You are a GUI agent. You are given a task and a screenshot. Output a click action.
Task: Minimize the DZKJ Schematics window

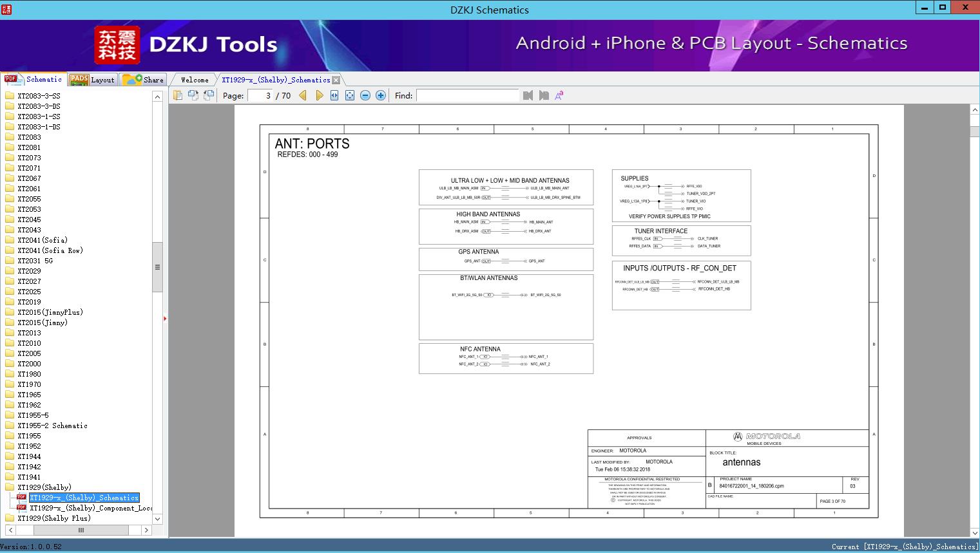[924, 8]
